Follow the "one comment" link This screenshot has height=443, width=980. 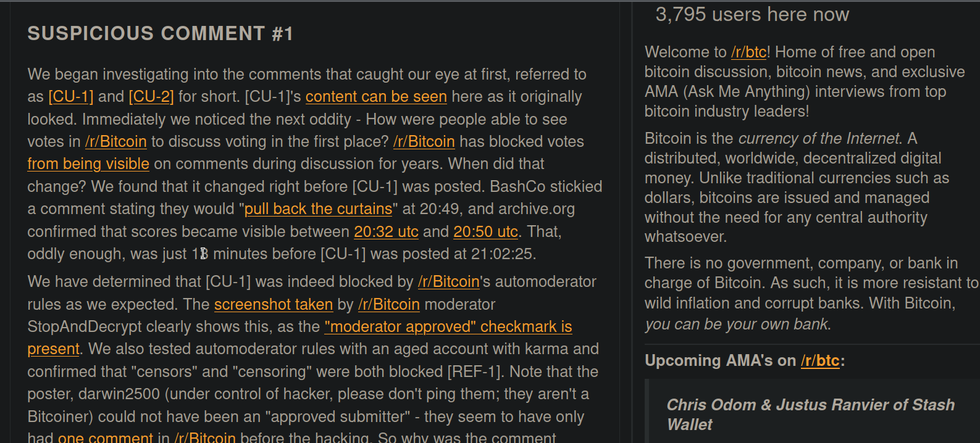point(105,437)
